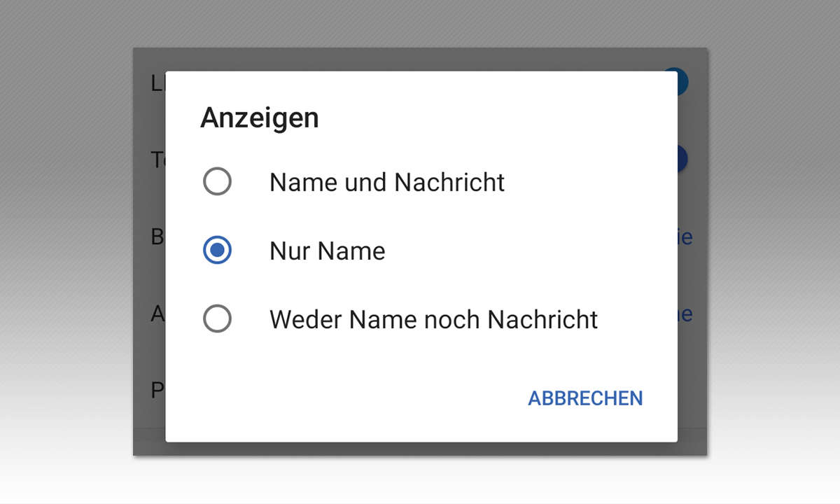This screenshot has height=504, width=840.
Task: Click the 'Nur Name' radio circle
Action: pos(217,251)
